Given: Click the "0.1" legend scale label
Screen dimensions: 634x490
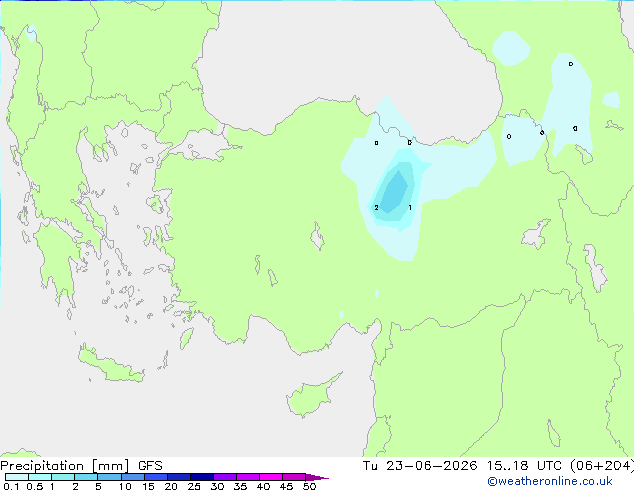Looking at the screenshot, I should (11, 486).
